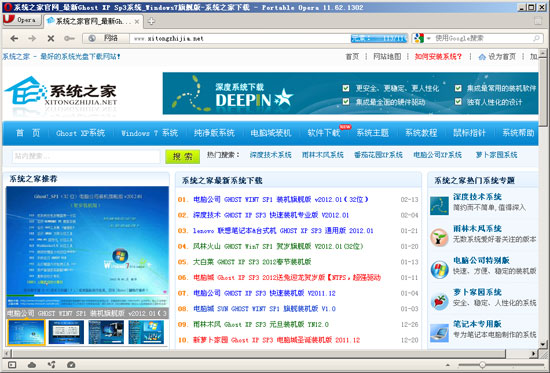Open 鼠标指针 navigation item

tap(469, 133)
